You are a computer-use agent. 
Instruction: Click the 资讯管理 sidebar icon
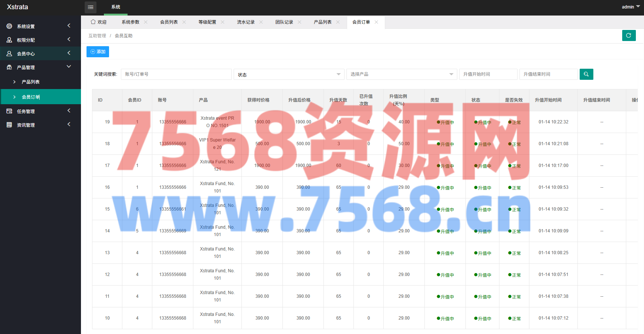point(9,125)
